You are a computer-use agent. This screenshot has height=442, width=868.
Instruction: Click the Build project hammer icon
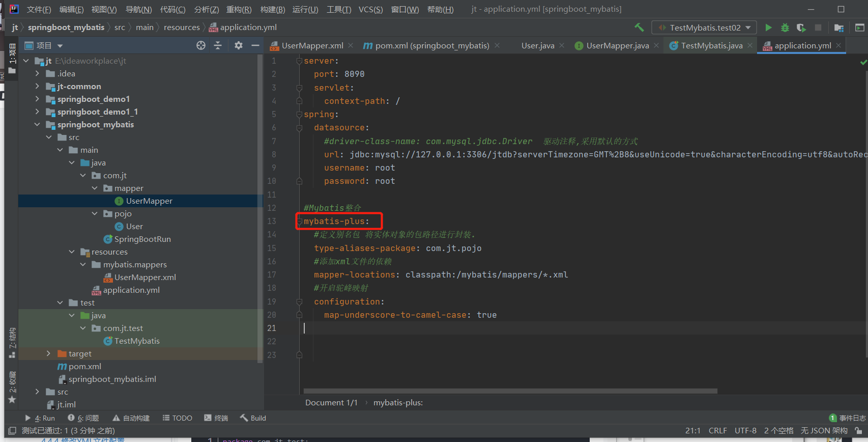pyautogui.click(x=639, y=27)
